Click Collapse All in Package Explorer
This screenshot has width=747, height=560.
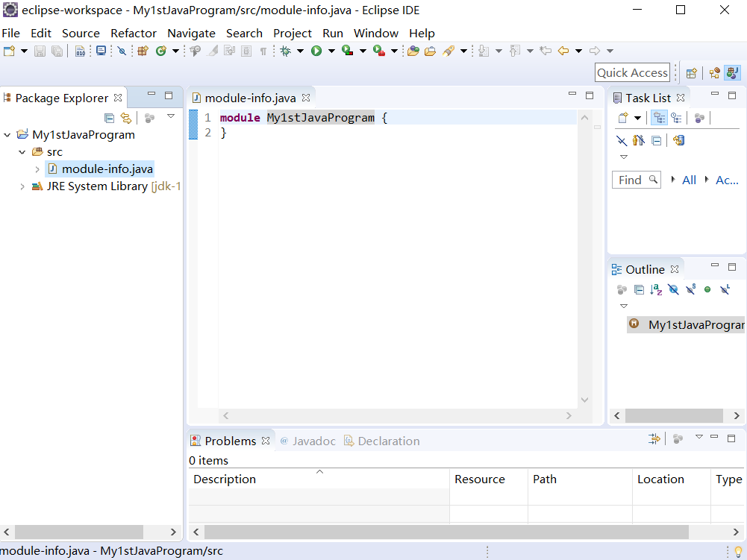point(109,118)
